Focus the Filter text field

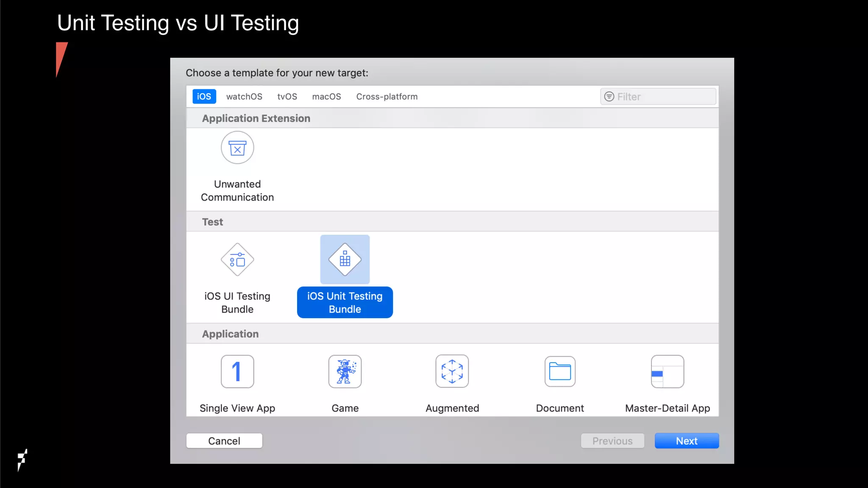[663, 97]
